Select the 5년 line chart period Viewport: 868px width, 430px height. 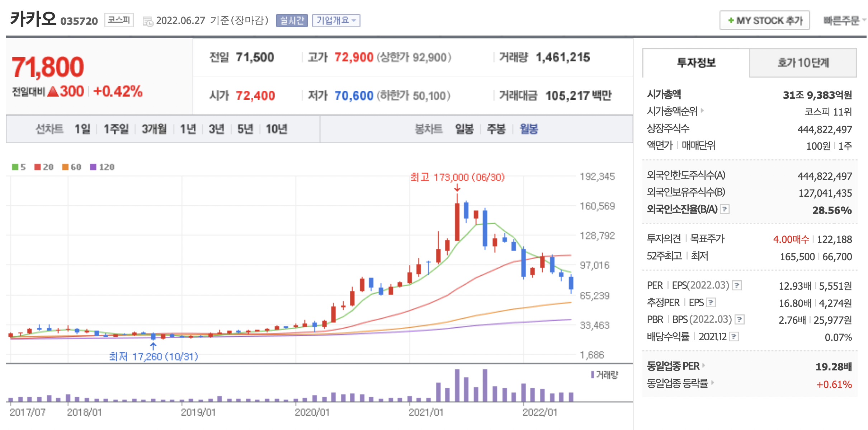point(245,129)
